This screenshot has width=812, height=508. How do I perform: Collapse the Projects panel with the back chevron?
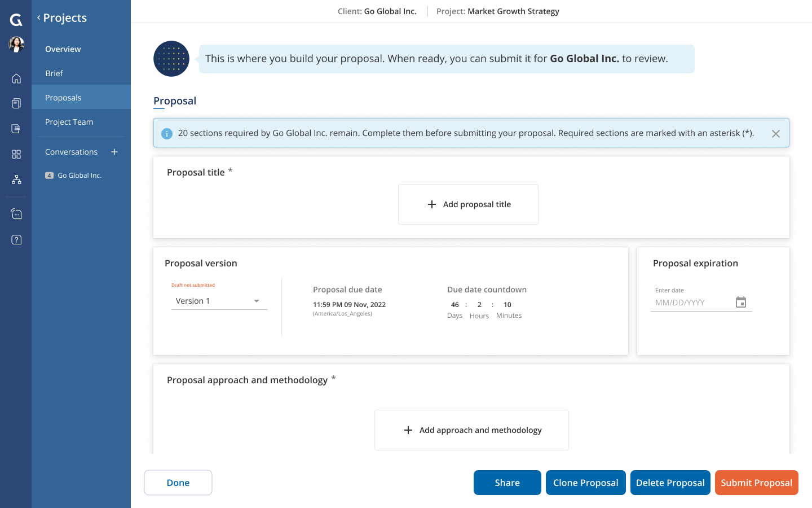pos(38,17)
